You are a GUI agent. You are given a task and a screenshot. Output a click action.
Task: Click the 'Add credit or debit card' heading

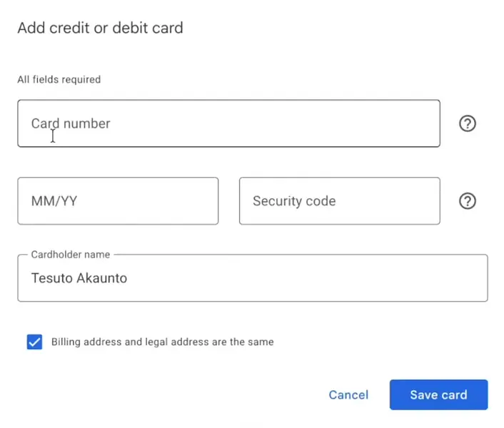click(100, 29)
